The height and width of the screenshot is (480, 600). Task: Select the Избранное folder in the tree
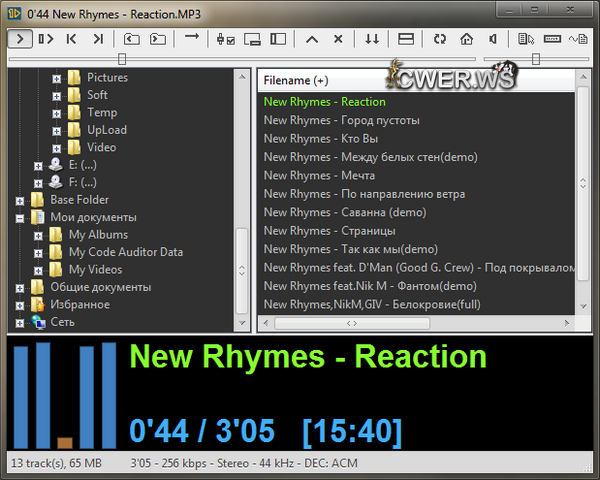pos(80,304)
